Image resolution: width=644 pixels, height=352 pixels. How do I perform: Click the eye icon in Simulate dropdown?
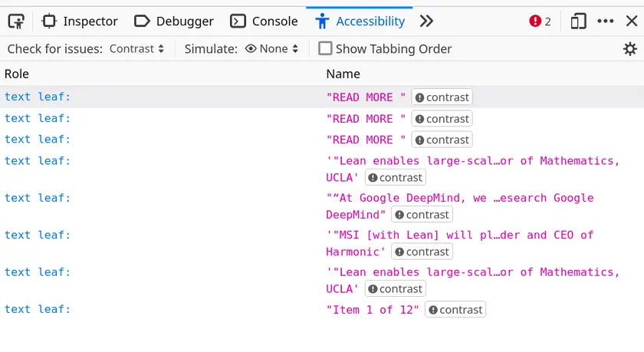251,49
